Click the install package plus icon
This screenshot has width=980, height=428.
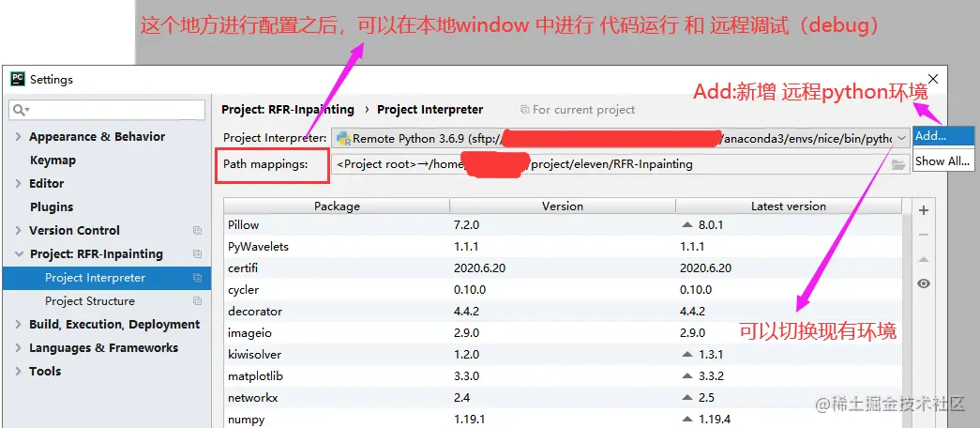coord(924,211)
